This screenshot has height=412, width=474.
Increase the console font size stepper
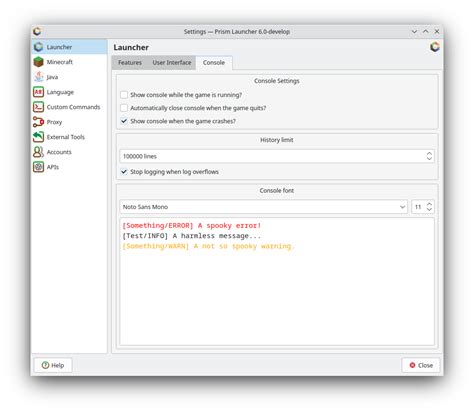[429, 204]
